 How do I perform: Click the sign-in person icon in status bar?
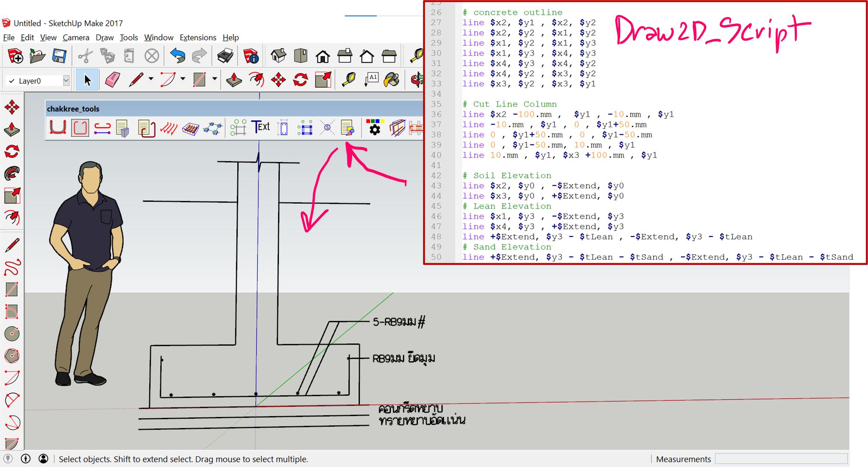coord(43,459)
